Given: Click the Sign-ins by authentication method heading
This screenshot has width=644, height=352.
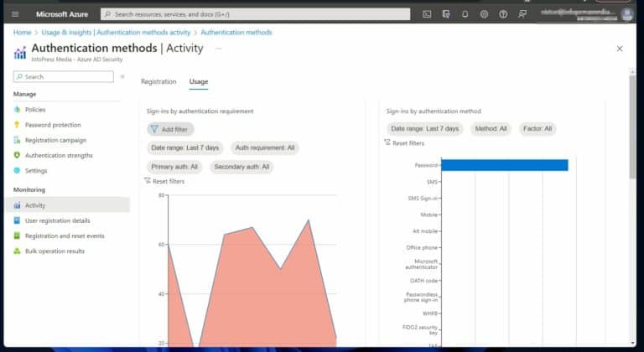Looking at the screenshot, I should [434, 111].
